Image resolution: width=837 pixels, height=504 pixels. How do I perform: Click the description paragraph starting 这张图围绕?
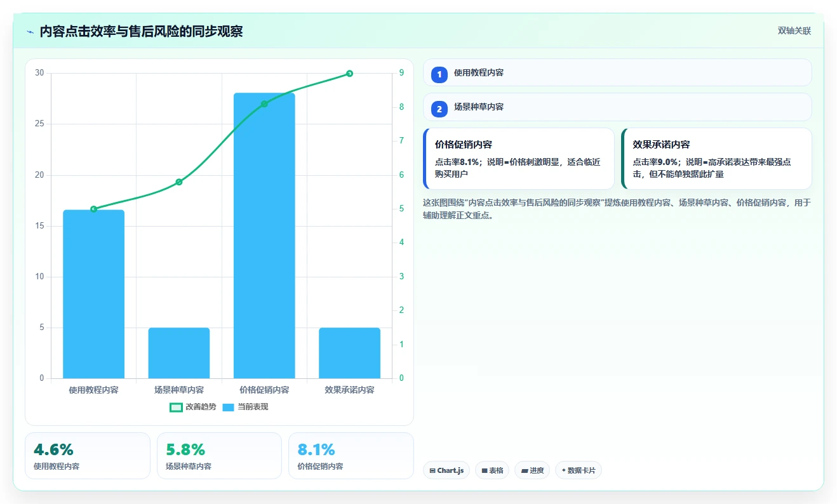tap(617, 209)
